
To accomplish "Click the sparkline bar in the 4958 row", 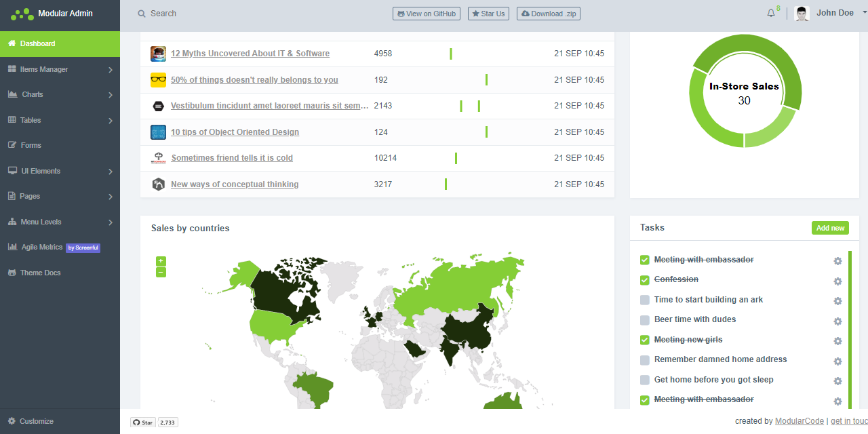I will pyautogui.click(x=451, y=54).
